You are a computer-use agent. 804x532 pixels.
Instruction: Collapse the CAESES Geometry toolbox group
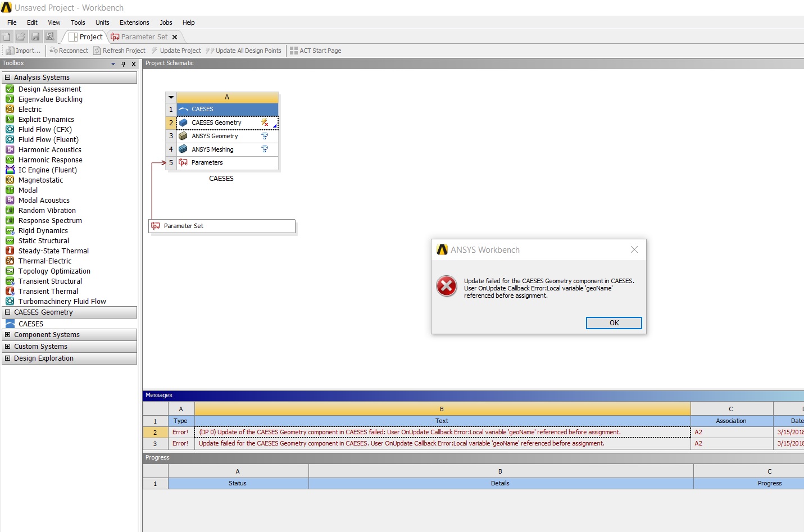coord(8,312)
